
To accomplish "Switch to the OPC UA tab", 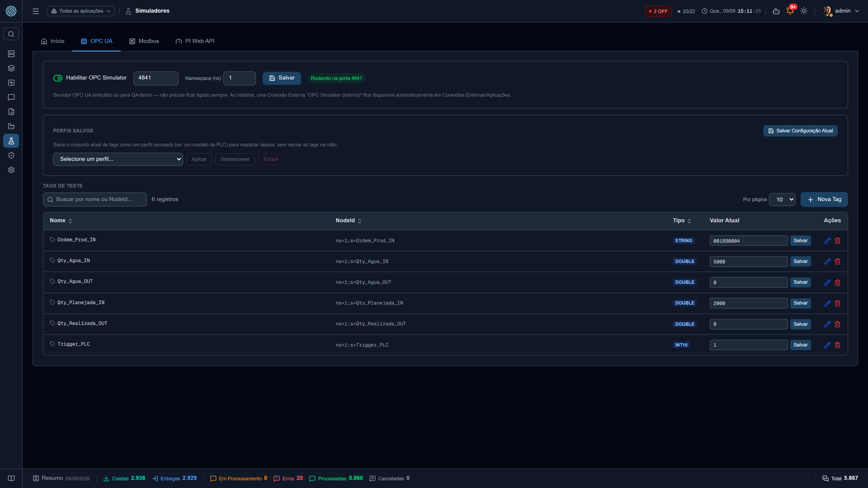I will [x=96, y=41].
